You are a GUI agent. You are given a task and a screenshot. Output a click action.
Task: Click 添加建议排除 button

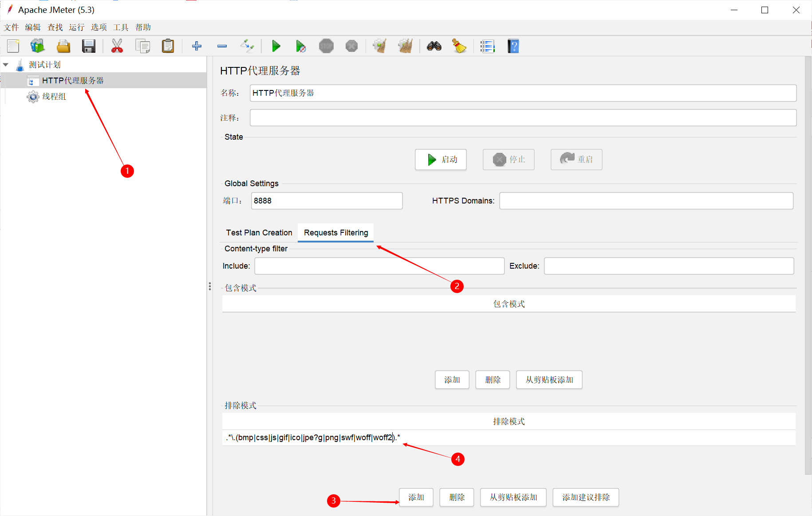[586, 497]
